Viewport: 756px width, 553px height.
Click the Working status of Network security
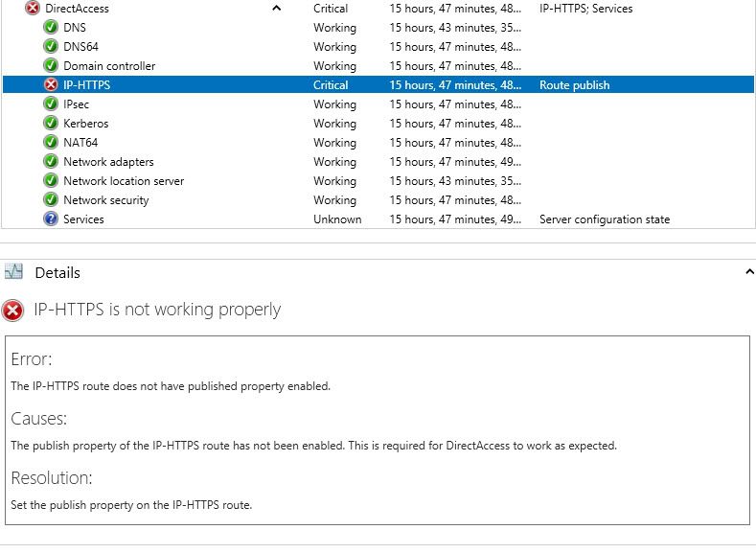pos(334,199)
